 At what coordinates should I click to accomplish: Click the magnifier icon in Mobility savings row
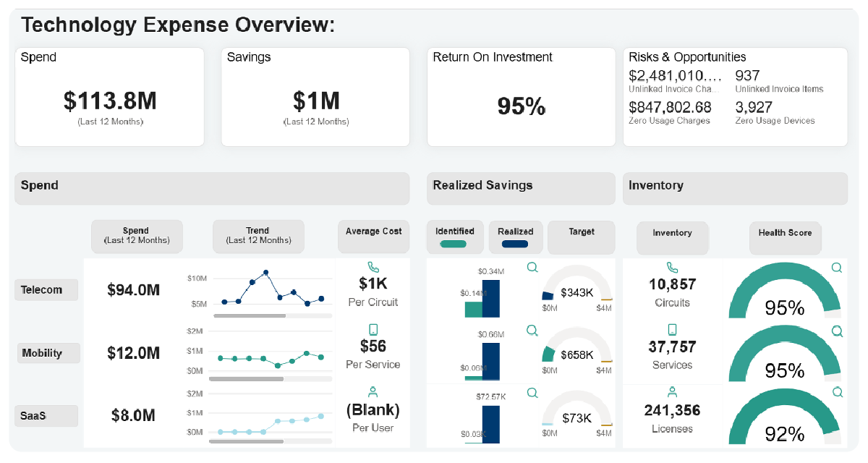click(x=532, y=331)
